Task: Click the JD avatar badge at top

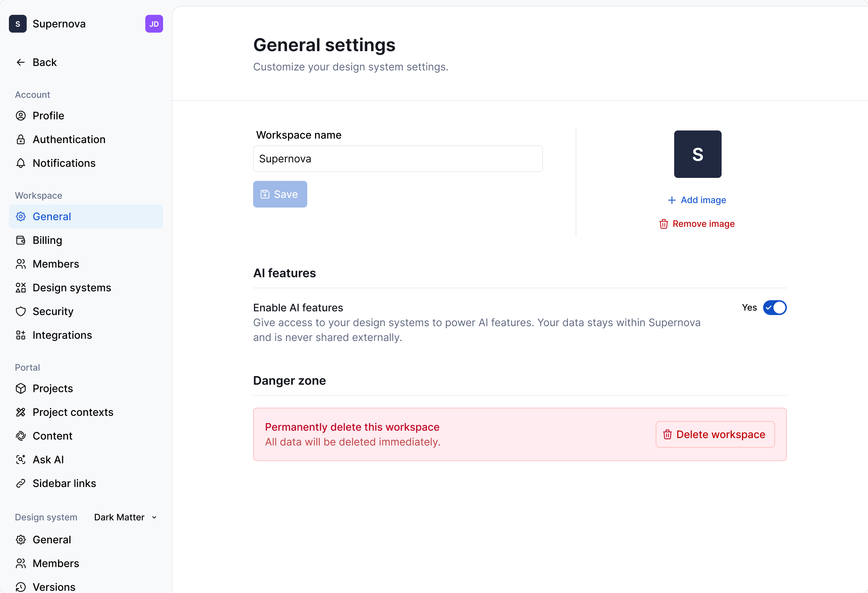Action: pos(154,23)
